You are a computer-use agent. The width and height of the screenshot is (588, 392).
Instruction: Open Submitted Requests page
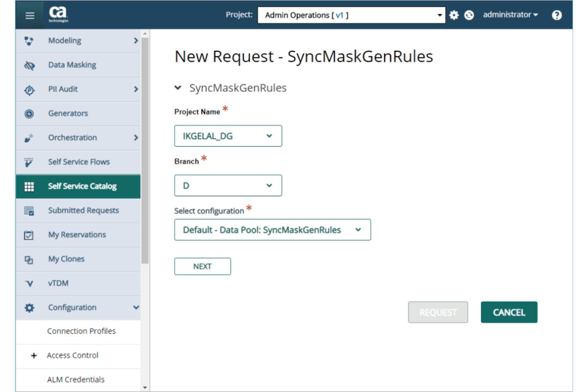point(78,210)
